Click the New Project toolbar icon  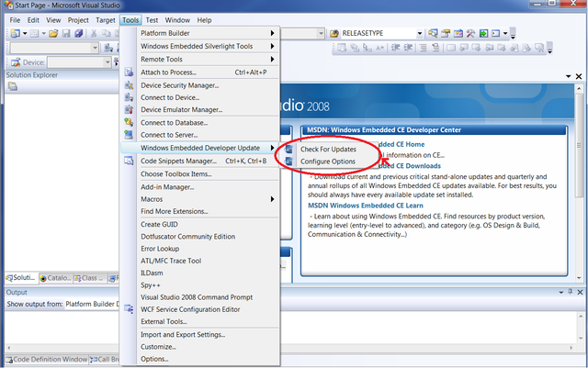coord(15,33)
